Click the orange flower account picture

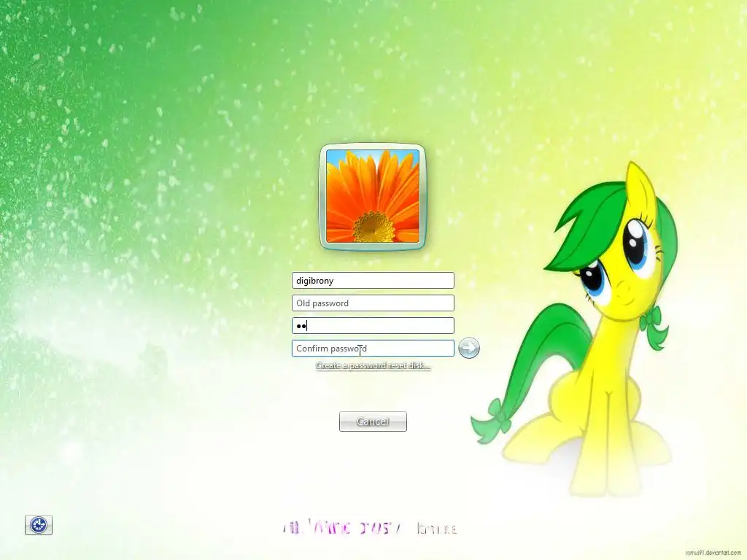373,197
